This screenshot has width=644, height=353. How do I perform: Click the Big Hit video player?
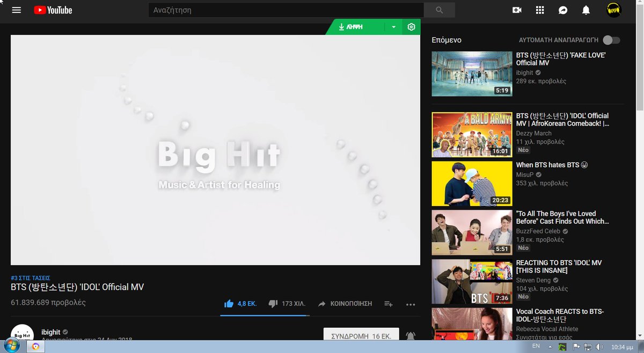click(x=215, y=150)
